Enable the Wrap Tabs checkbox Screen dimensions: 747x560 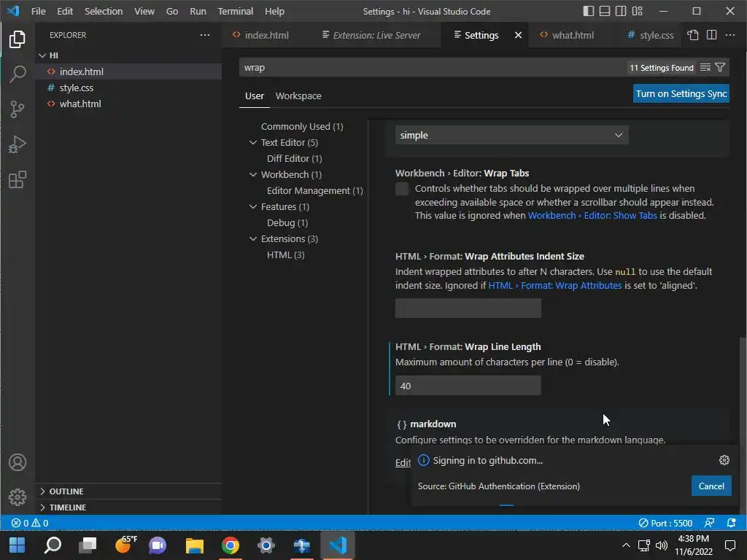[402, 189]
